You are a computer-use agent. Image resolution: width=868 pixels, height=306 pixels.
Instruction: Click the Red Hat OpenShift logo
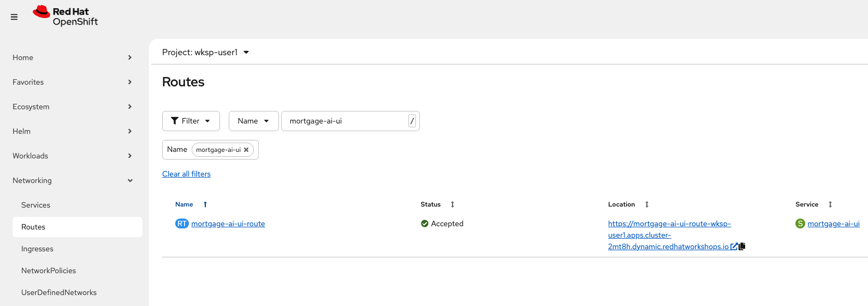point(66,16)
